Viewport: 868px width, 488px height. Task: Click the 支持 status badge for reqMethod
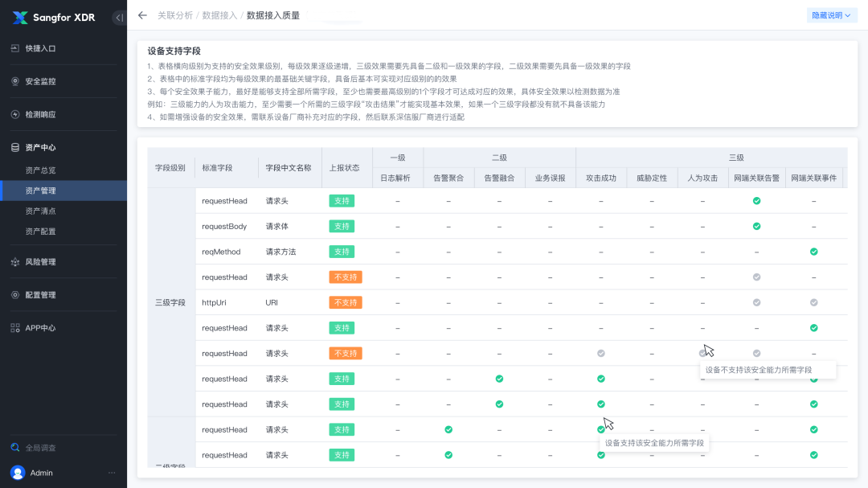[x=341, y=251]
